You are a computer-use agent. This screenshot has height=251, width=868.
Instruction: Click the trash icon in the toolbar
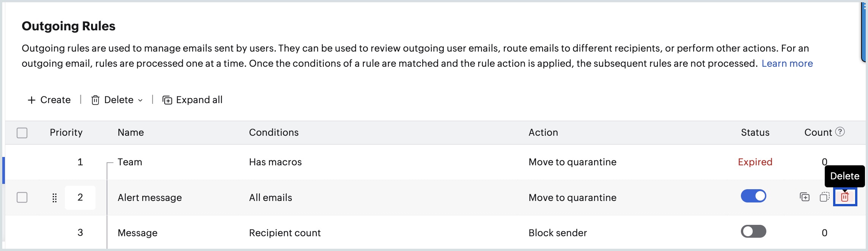click(95, 100)
